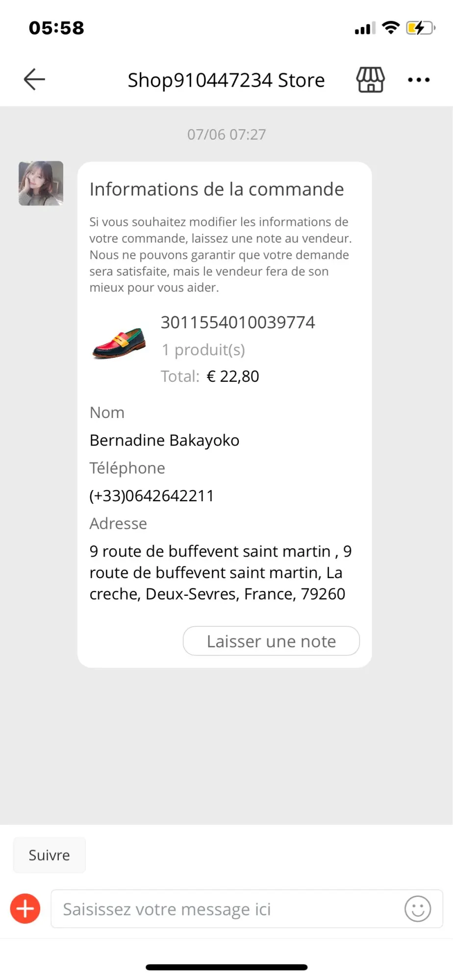This screenshot has width=453, height=980.
Task: Open the store shop icon
Action: coord(370,79)
